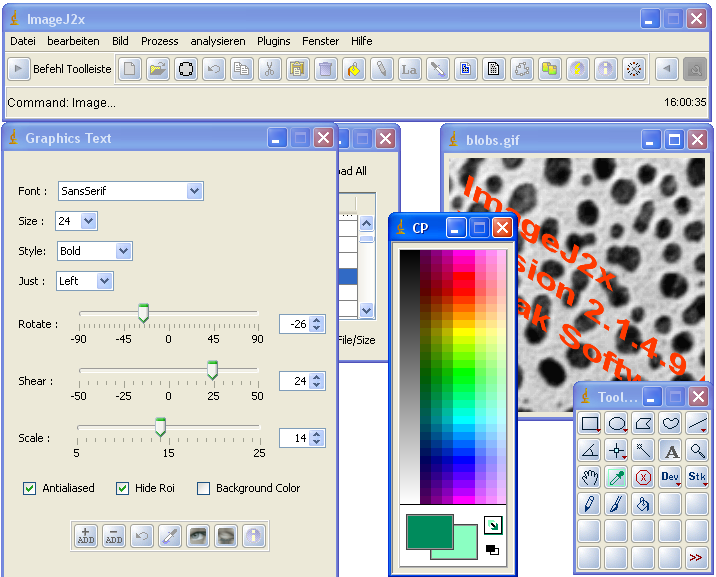The height and width of the screenshot is (577, 716).
Task: Select the Flood Fill bucket tool
Action: tap(643, 504)
